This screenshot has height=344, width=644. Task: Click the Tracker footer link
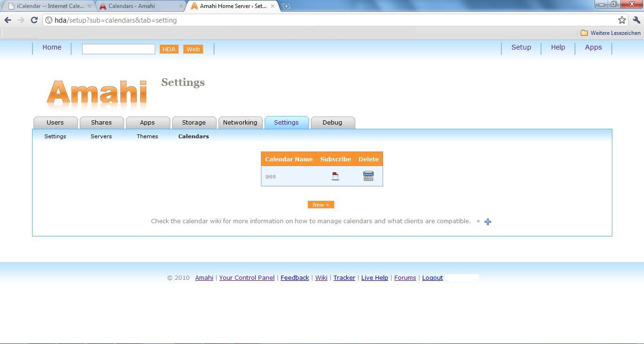coord(344,278)
